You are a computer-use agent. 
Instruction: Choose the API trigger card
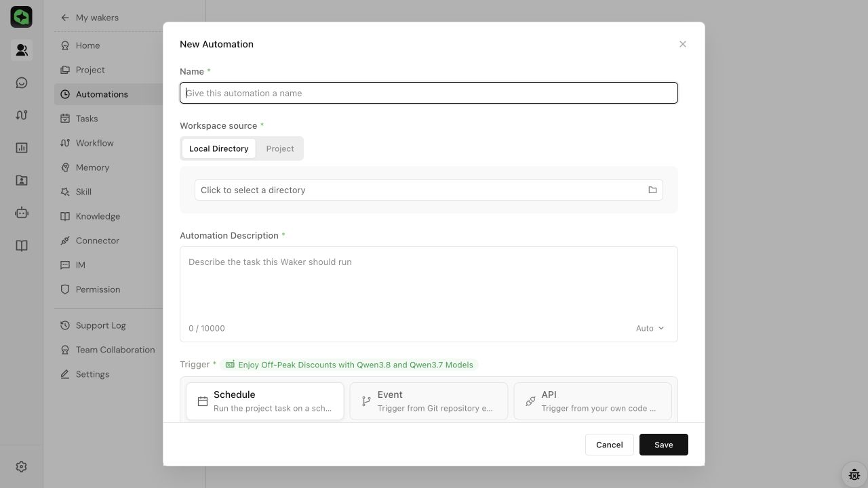(x=593, y=401)
